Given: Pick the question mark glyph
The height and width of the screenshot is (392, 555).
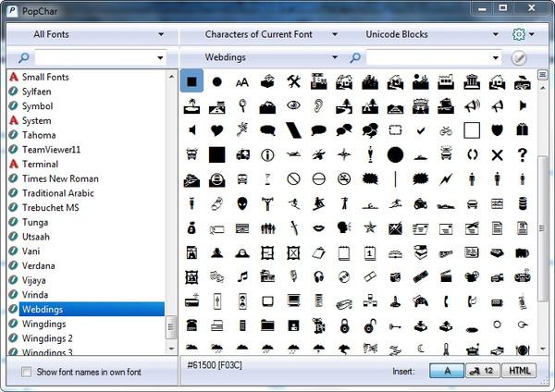Looking at the screenshot, I should coord(522,154).
